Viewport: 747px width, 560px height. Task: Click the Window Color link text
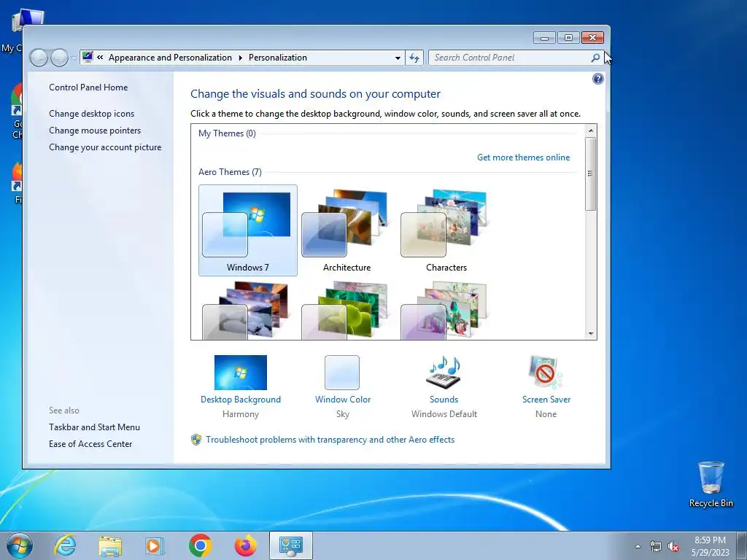pyautogui.click(x=343, y=400)
